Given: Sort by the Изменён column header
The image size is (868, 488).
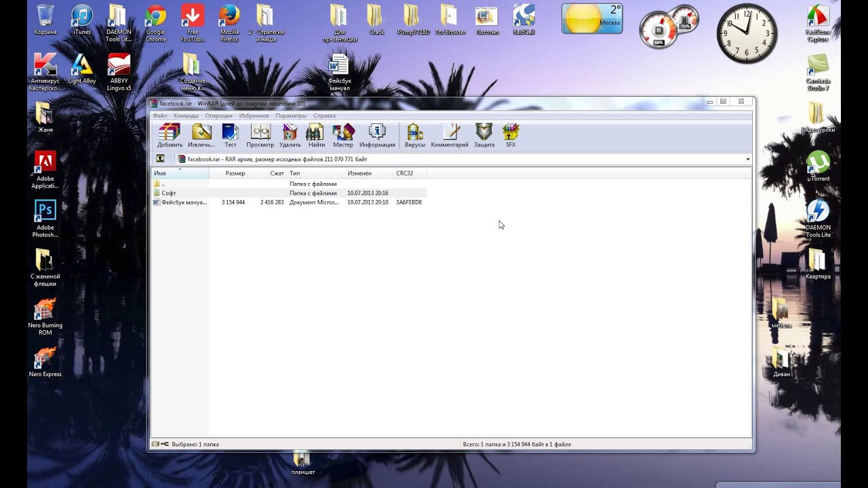Looking at the screenshot, I should pyautogui.click(x=368, y=174).
